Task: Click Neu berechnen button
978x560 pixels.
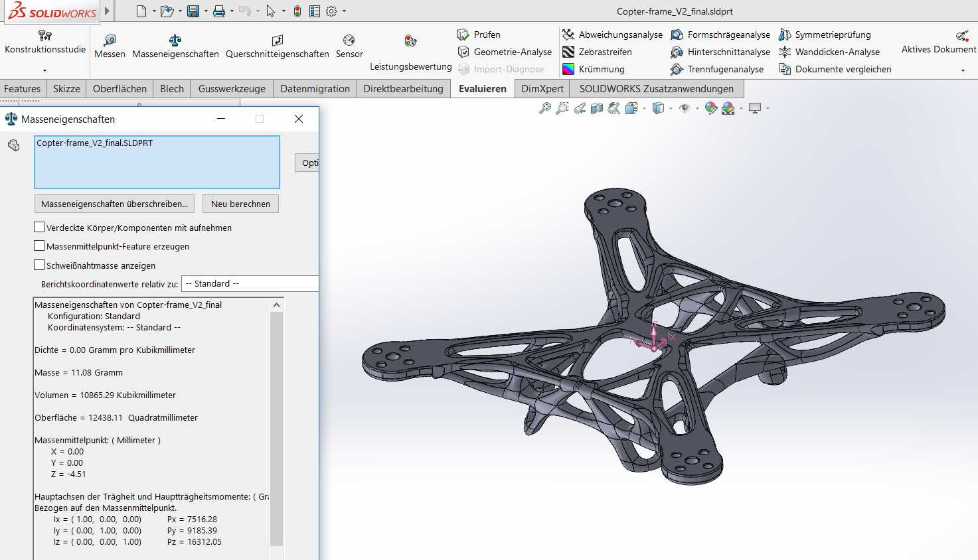Action: pyautogui.click(x=240, y=204)
